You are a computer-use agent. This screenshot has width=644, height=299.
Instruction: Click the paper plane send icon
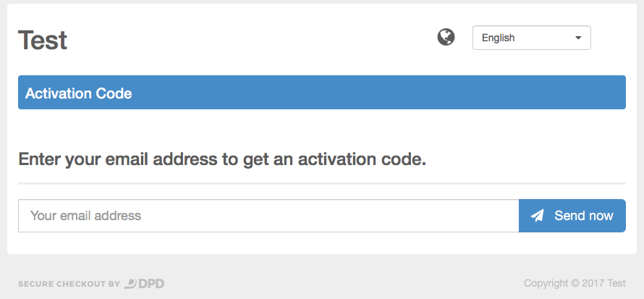click(x=537, y=216)
